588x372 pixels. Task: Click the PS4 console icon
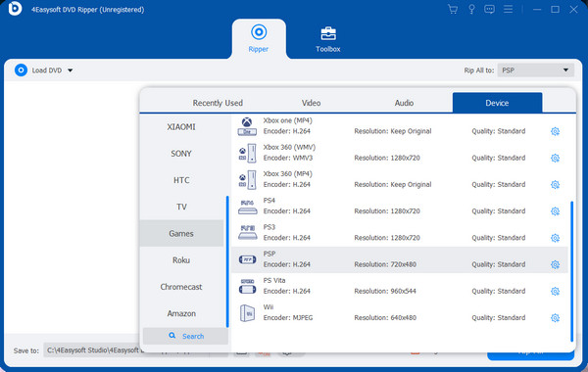248,208
